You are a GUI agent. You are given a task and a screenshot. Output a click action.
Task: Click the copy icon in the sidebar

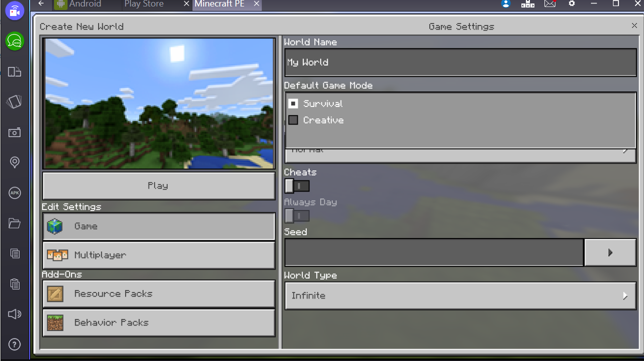click(15, 253)
